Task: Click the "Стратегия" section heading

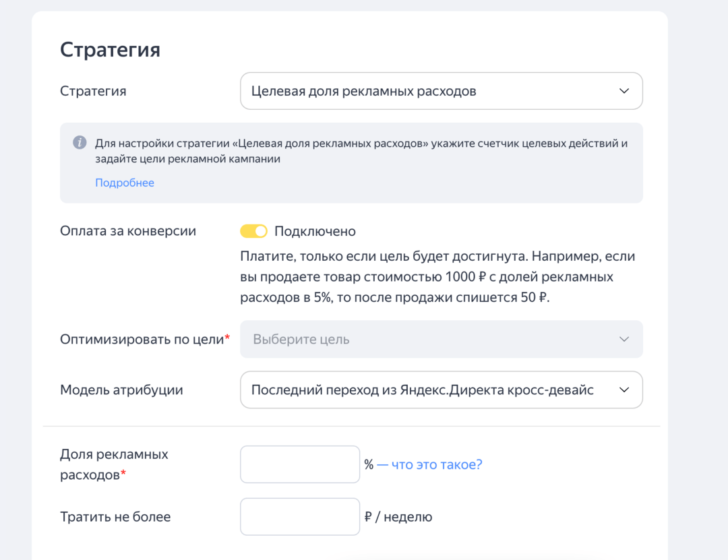Action: point(110,49)
